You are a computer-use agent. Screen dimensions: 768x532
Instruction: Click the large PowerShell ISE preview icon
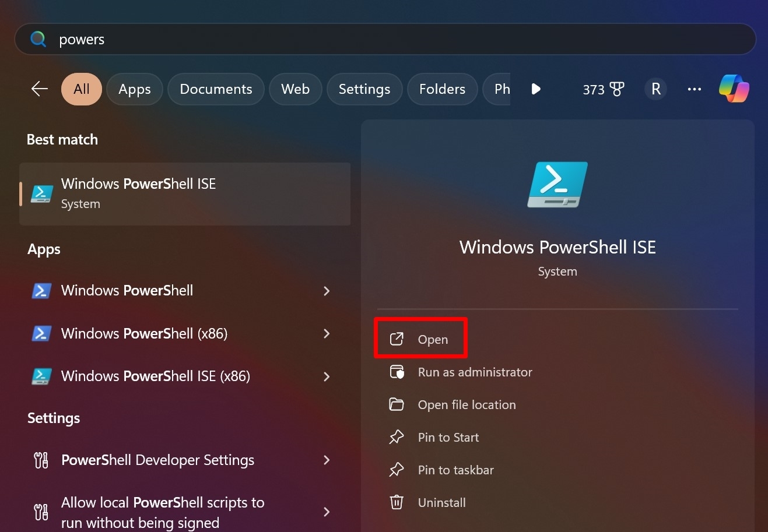coord(557,185)
